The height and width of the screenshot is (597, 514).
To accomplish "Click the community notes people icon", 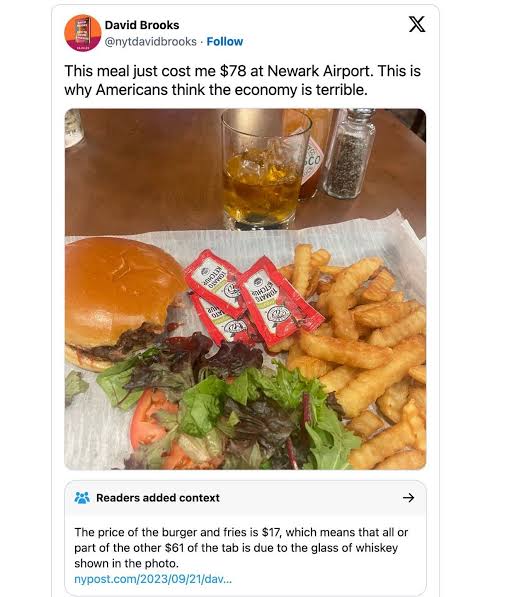I will (x=82, y=498).
